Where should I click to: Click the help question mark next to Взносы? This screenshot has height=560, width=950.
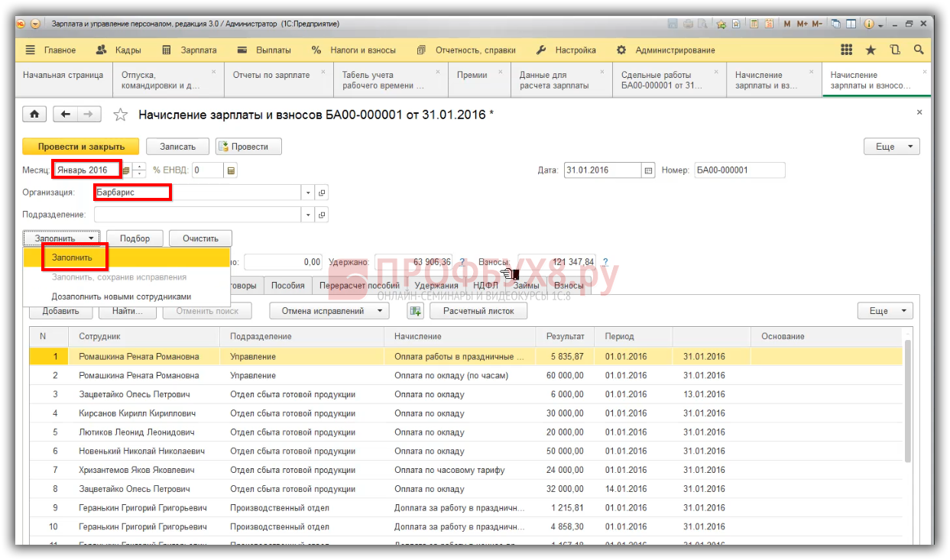[x=605, y=262]
